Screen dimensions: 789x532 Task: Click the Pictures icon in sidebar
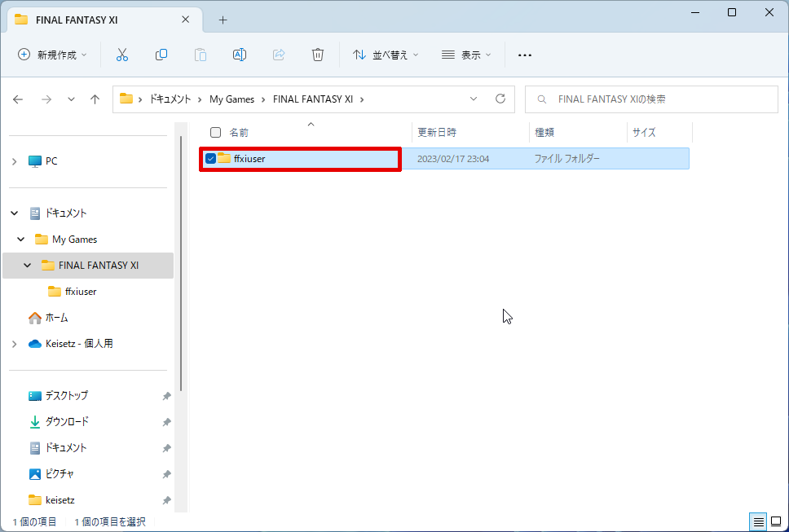35,474
